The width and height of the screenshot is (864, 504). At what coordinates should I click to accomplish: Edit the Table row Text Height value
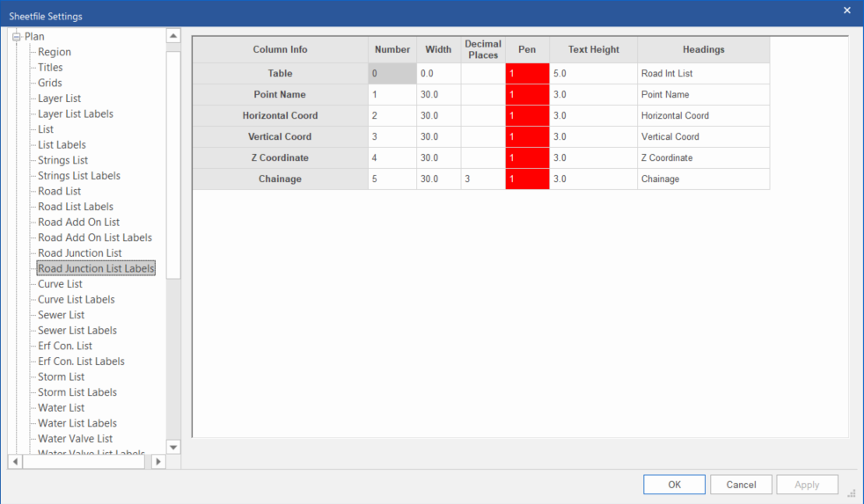click(593, 74)
